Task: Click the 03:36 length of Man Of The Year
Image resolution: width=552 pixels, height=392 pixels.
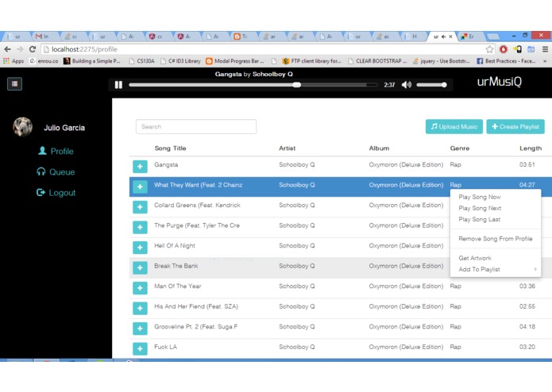Action: (x=527, y=286)
